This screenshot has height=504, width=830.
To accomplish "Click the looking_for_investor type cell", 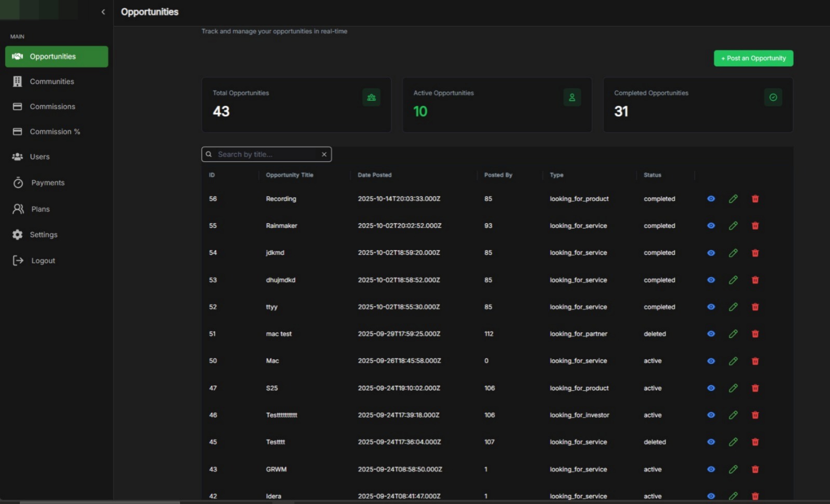I will click(580, 415).
